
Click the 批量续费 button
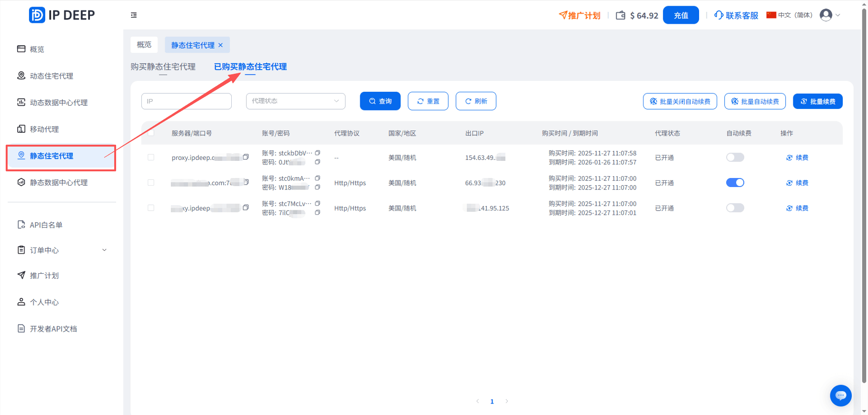[818, 101]
